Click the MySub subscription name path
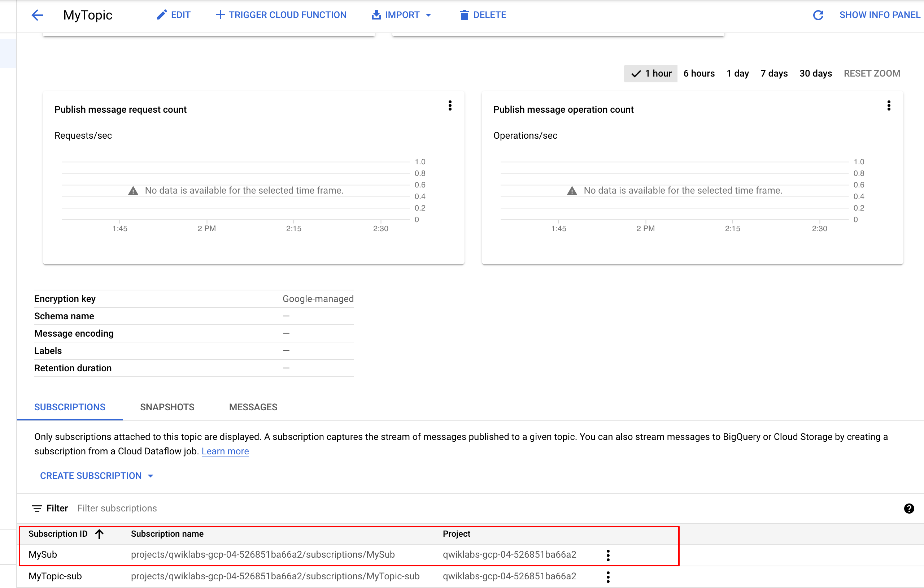The image size is (924, 588). click(x=263, y=554)
